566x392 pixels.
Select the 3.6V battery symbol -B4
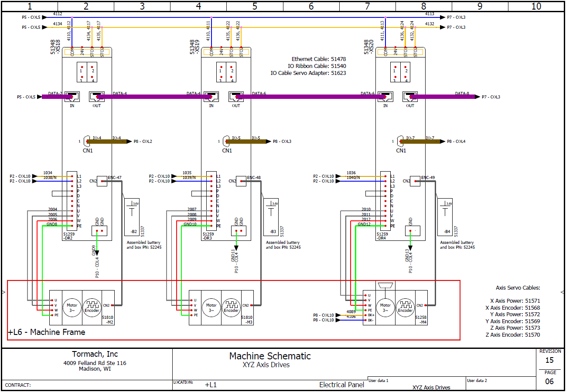pos(445,212)
